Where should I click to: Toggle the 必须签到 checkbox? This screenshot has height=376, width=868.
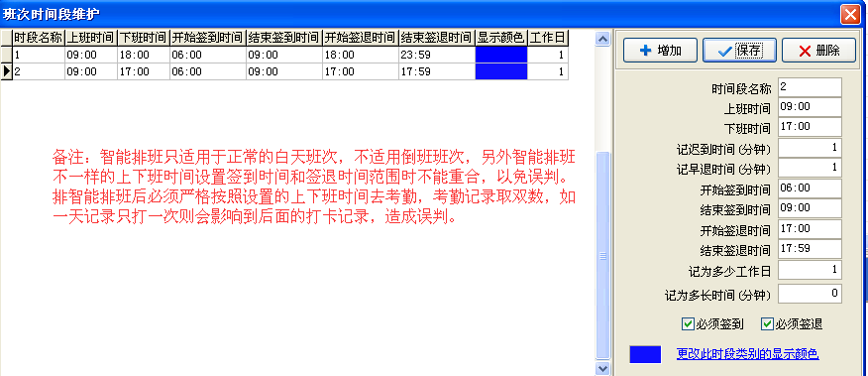click(713, 324)
